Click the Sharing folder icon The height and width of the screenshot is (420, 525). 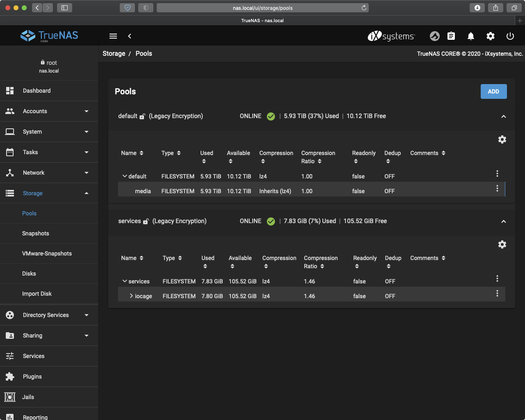10,336
